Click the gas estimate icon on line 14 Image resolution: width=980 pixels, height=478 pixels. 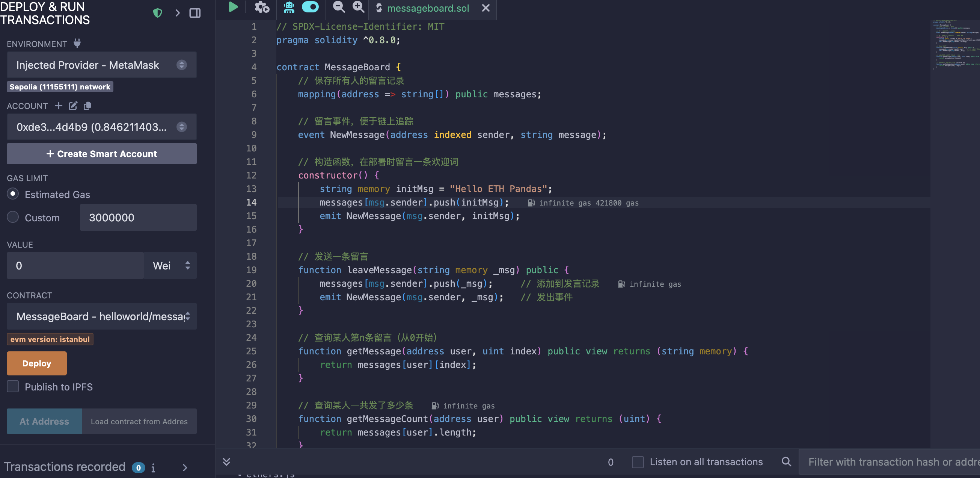(x=531, y=203)
